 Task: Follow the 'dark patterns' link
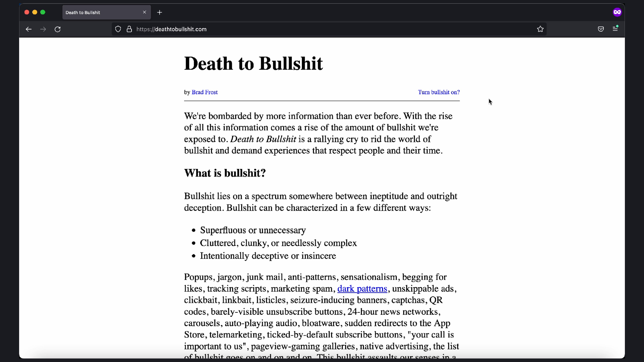point(362,289)
